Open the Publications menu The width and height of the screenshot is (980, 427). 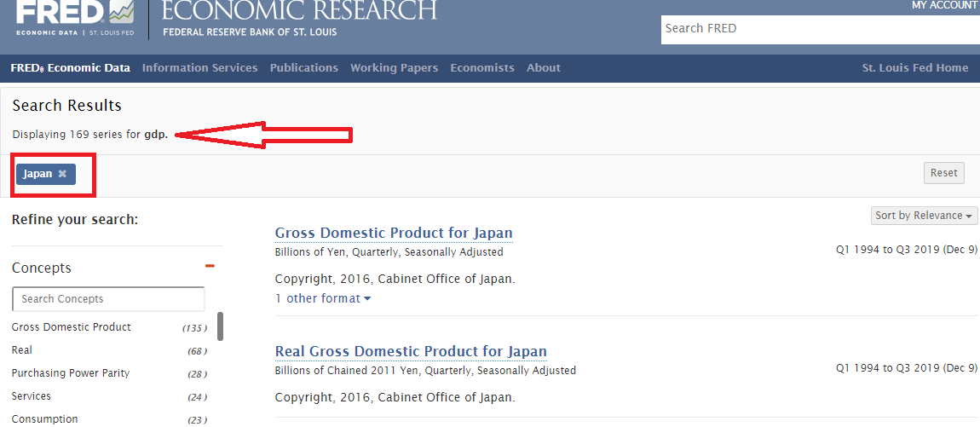pos(304,68)
